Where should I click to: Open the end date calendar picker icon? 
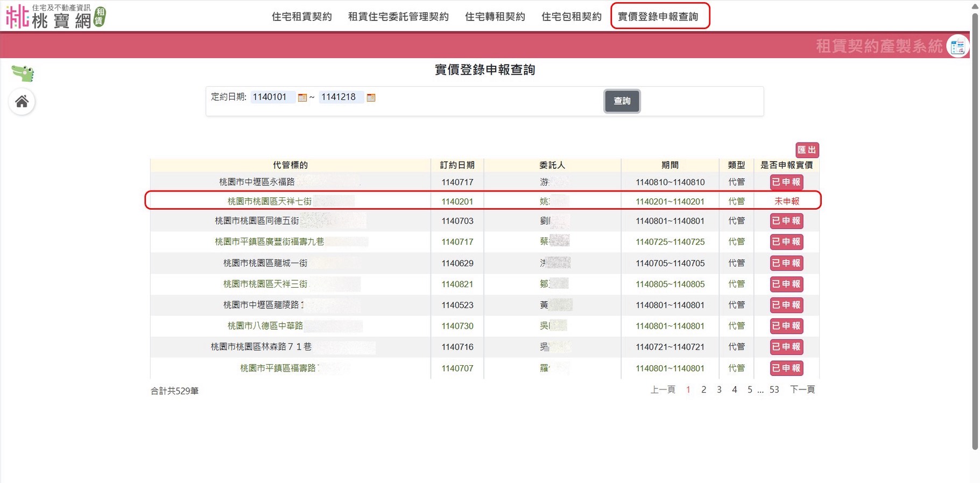(x=371, y=97)
